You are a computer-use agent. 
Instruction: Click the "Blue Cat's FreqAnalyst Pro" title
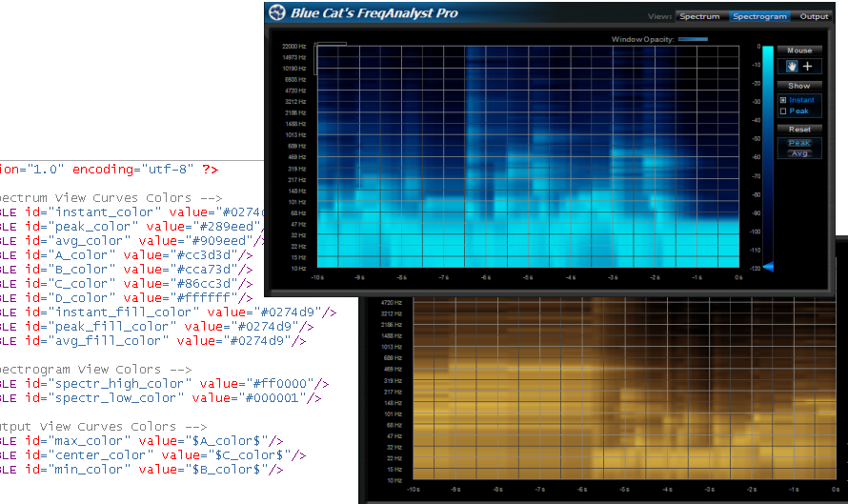374,13
